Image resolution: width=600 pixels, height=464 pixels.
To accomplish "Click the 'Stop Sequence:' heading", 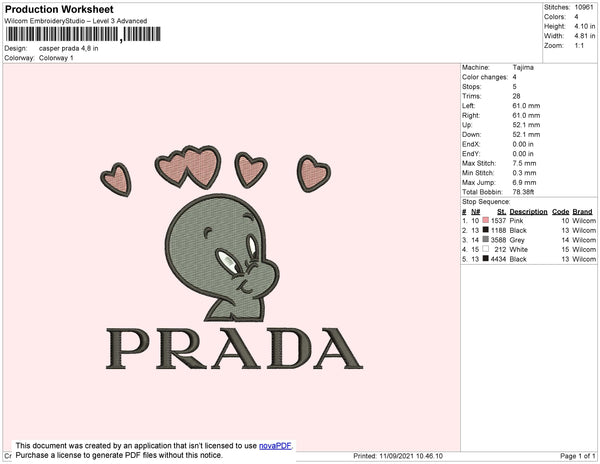I will click(486, 202).
